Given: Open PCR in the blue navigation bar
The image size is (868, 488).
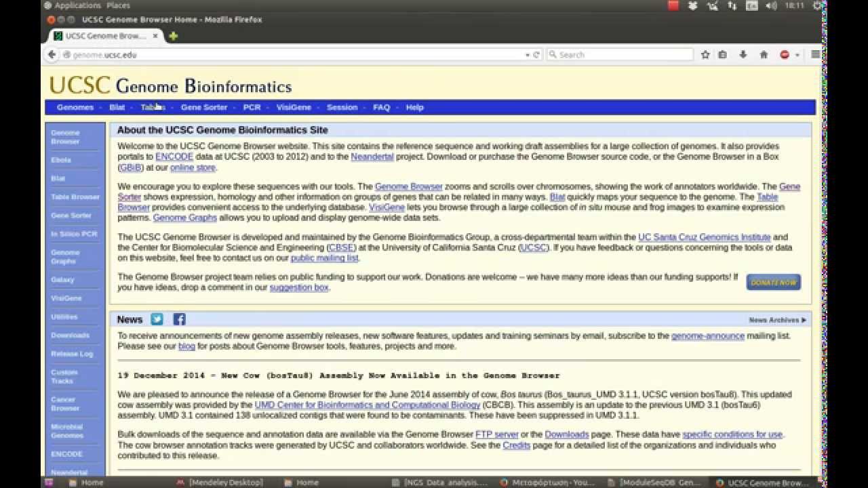Looking at the screenshot, I should pos(252,107).
